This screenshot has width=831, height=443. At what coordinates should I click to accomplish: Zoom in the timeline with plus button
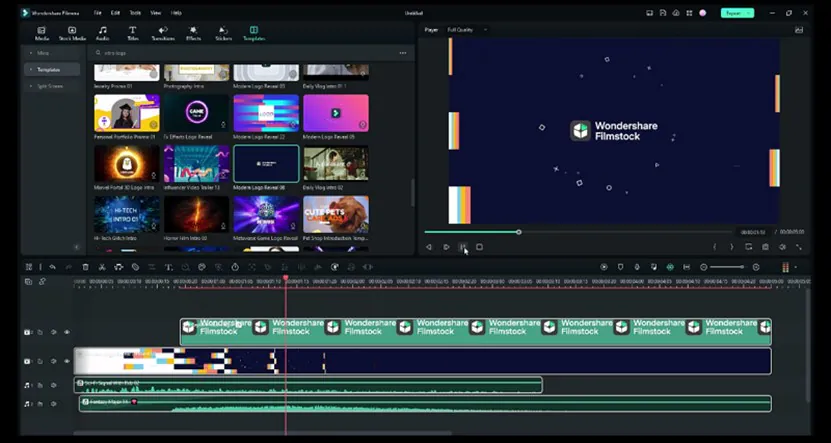click(756, 267)
